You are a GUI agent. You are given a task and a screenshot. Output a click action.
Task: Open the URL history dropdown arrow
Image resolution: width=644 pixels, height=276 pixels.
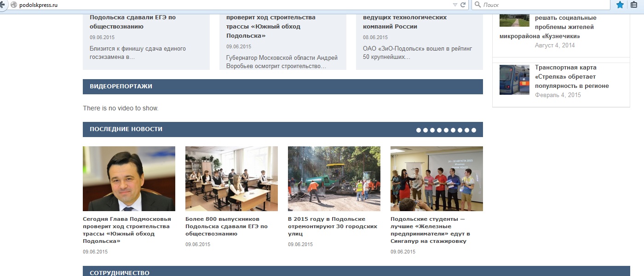click(x=455, y=5)
